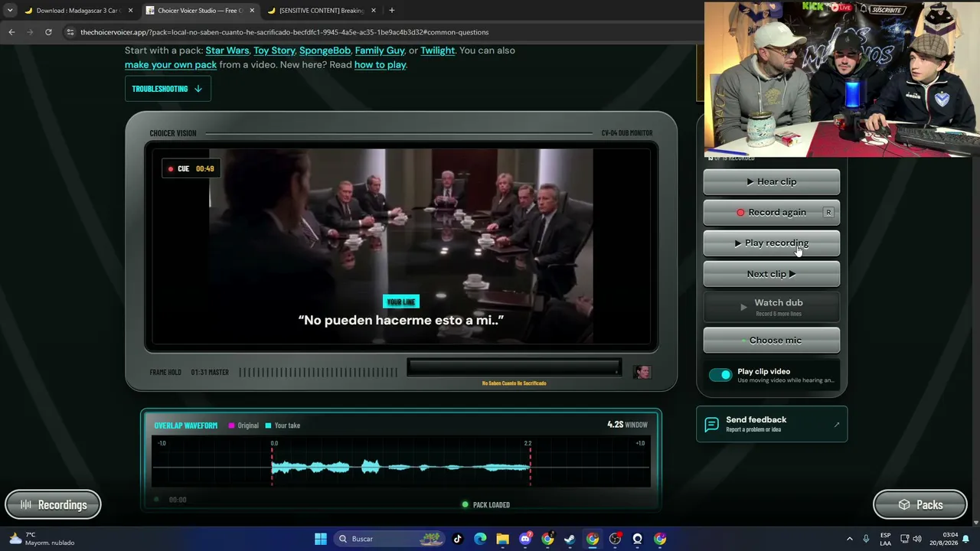
Task: Close the Download Madagascar 3 tab
Action: tap(130, 11)
